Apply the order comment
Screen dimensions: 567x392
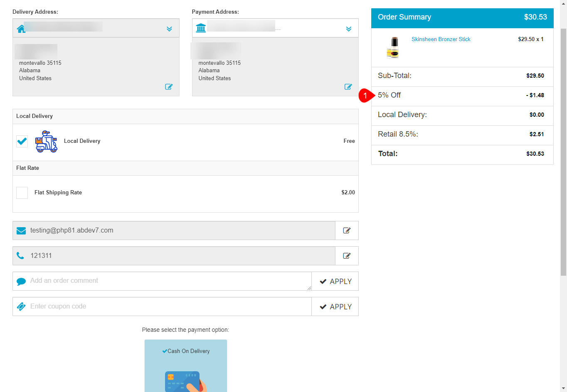coord(335,282)
